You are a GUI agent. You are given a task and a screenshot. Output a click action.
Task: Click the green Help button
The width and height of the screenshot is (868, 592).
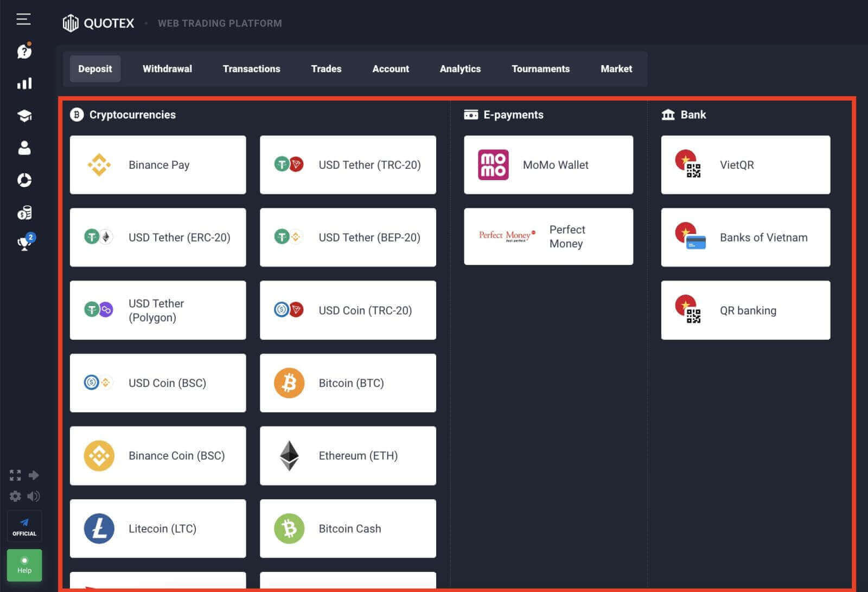click(24, 565)
